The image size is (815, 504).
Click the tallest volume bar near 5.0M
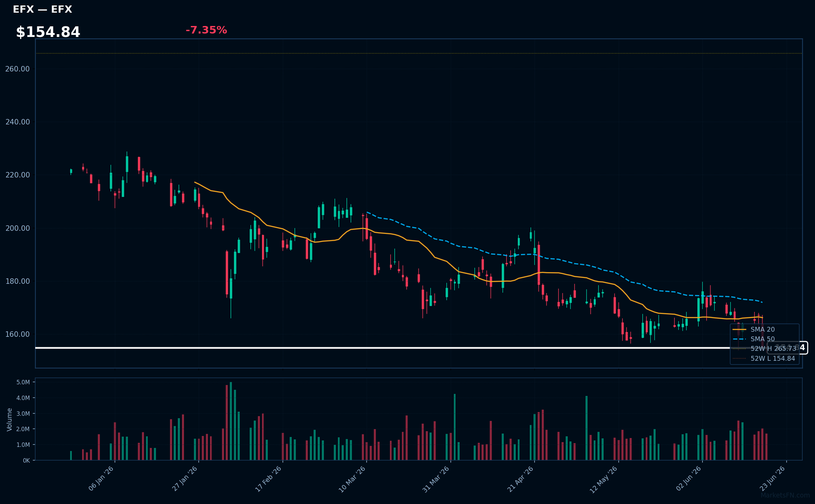[x=231, y=421]
